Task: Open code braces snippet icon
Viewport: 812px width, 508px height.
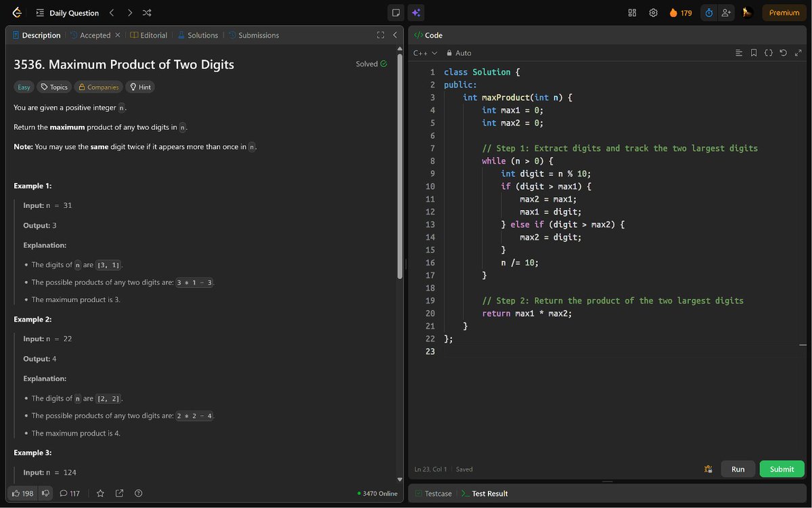Action: (x=769, y=53)
